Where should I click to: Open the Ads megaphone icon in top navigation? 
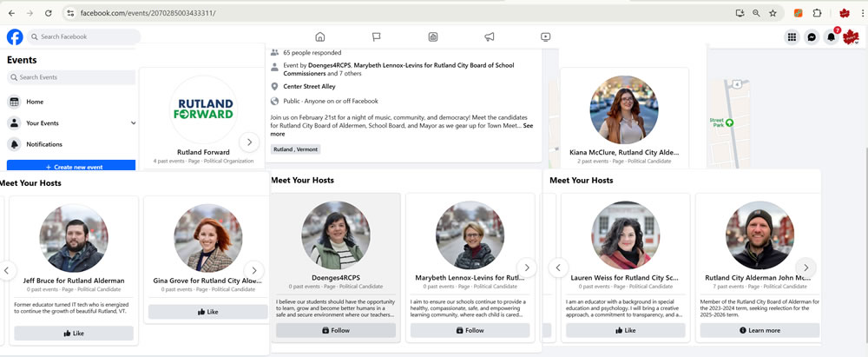coord(490,37)
